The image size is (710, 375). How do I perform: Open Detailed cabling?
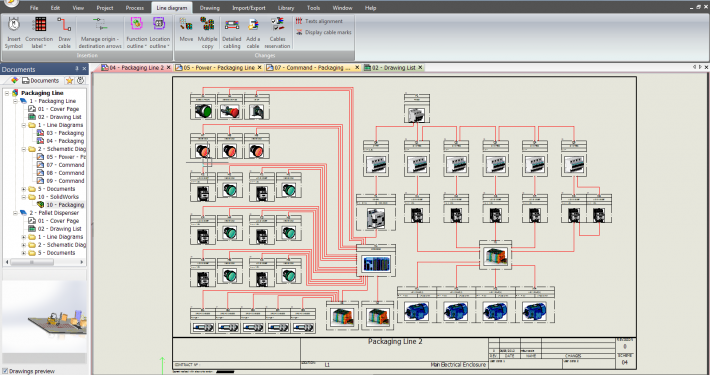click(x=231, y=32)
